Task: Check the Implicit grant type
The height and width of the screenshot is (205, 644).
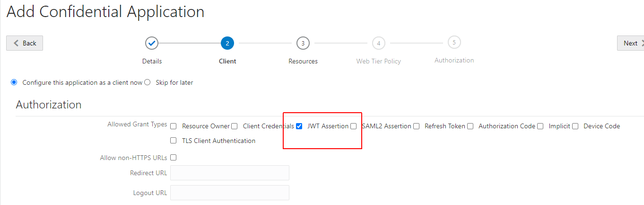Action: tap(540, 126)
